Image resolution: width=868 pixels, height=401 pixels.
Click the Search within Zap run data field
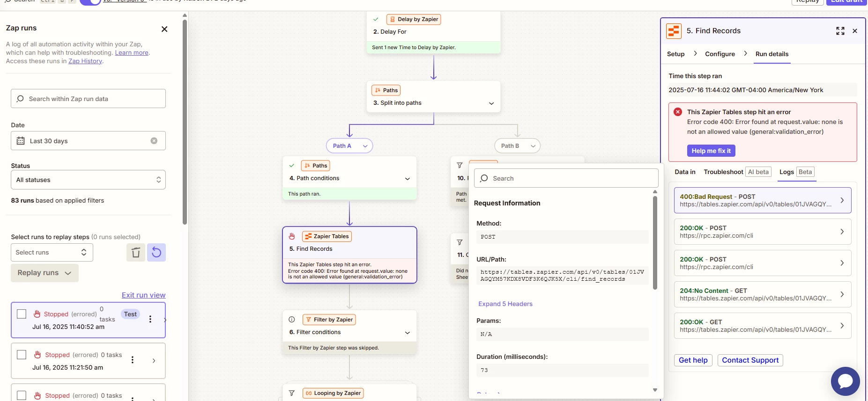pyautogui.click(x=88, y=99)
